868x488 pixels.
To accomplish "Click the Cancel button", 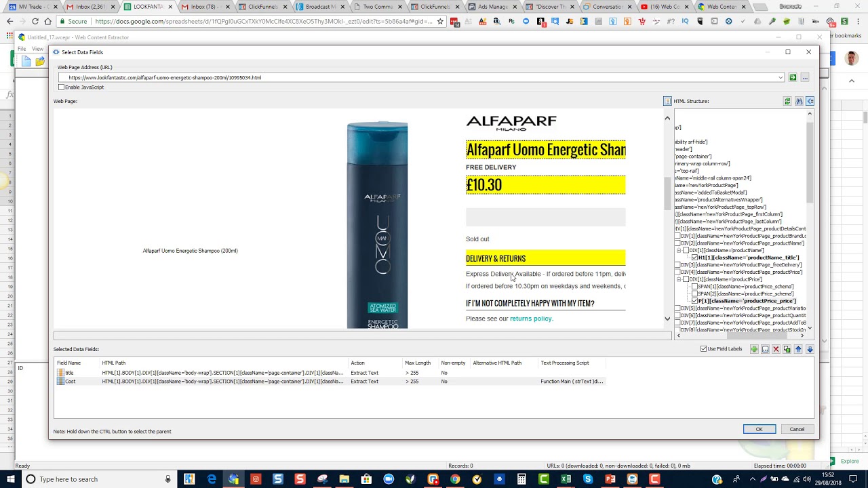I will point(797,429).
